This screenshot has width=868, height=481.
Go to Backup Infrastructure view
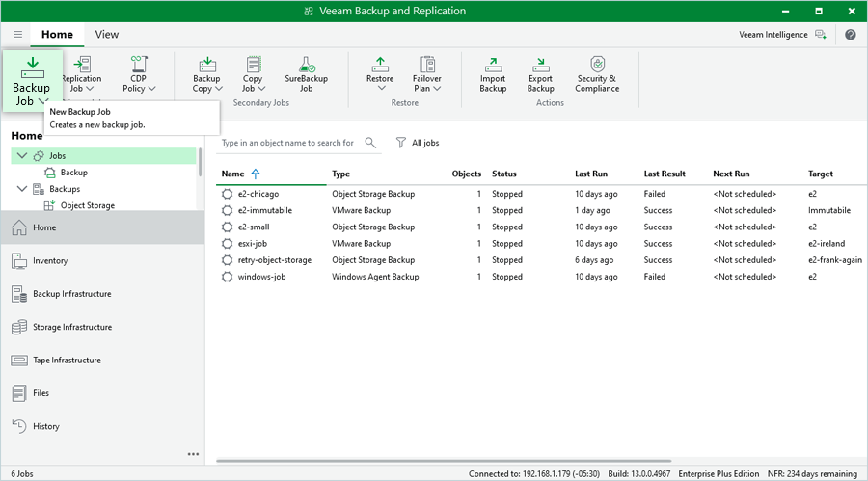pyautogui.click(x=71, y=294)
